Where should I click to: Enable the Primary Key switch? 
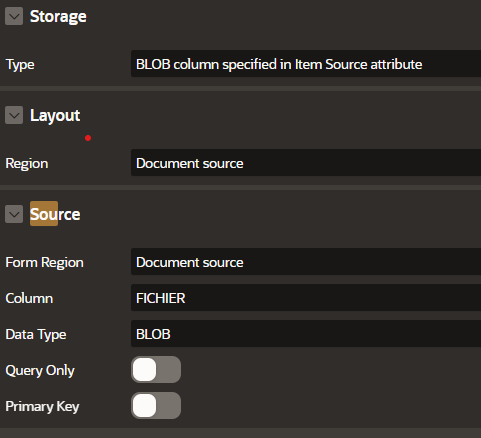(156, 405)
